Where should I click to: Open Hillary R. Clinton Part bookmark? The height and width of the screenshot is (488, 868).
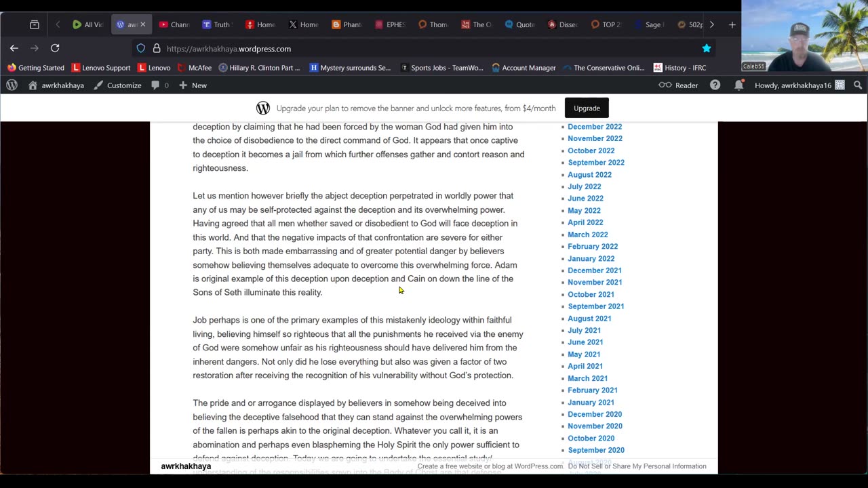[x=259, y=68]
